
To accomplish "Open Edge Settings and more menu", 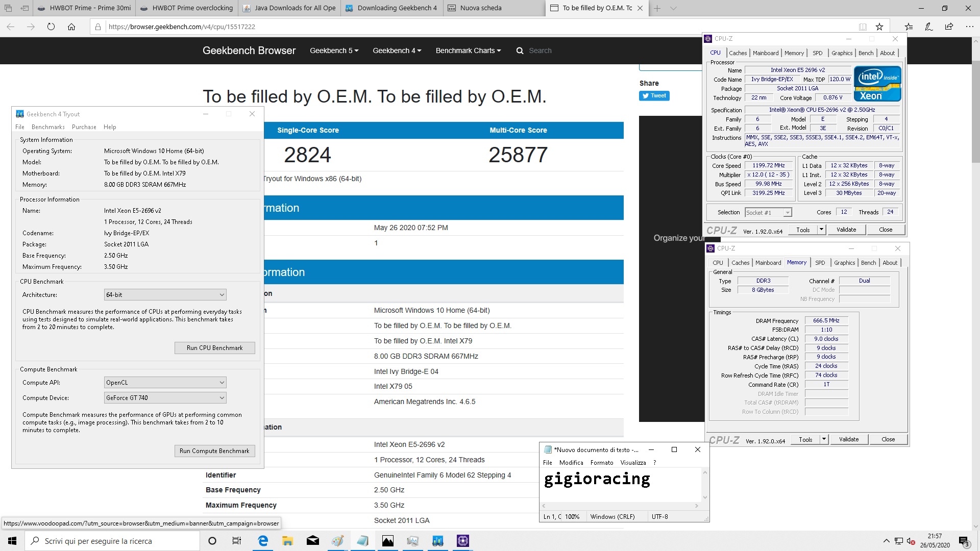I will (x=969, y=27).
